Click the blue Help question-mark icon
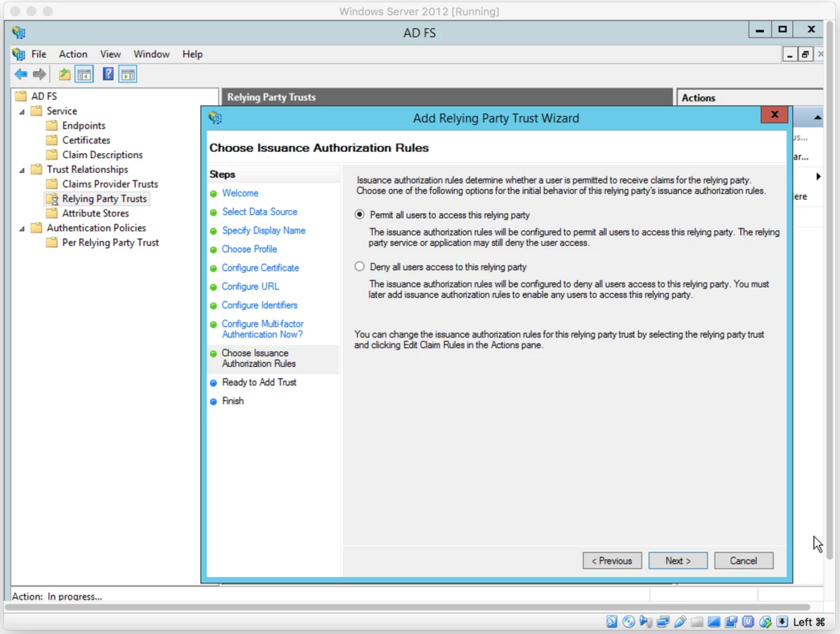The height and width of the screenshot is (634, 840). pyautogui.click(x=108, y=74)
